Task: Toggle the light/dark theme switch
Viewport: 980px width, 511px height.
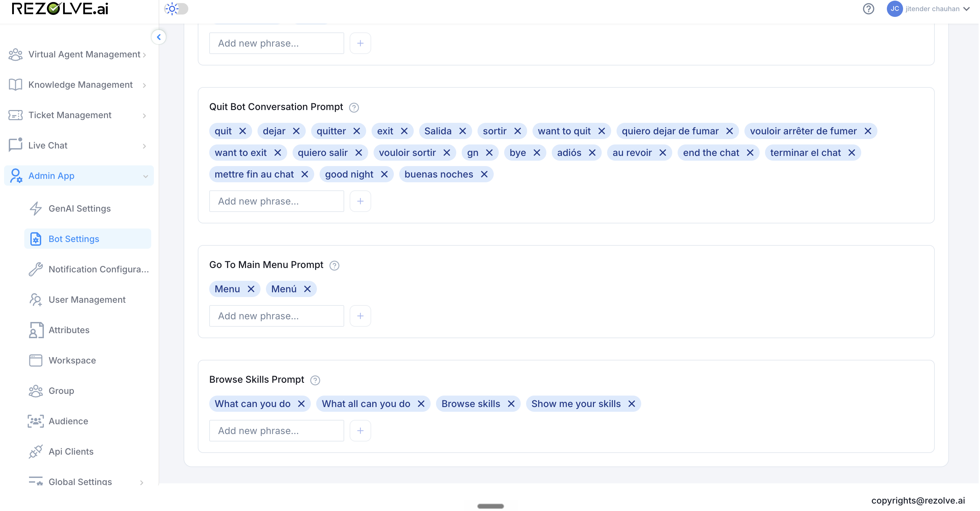Action: pos(176,9)
